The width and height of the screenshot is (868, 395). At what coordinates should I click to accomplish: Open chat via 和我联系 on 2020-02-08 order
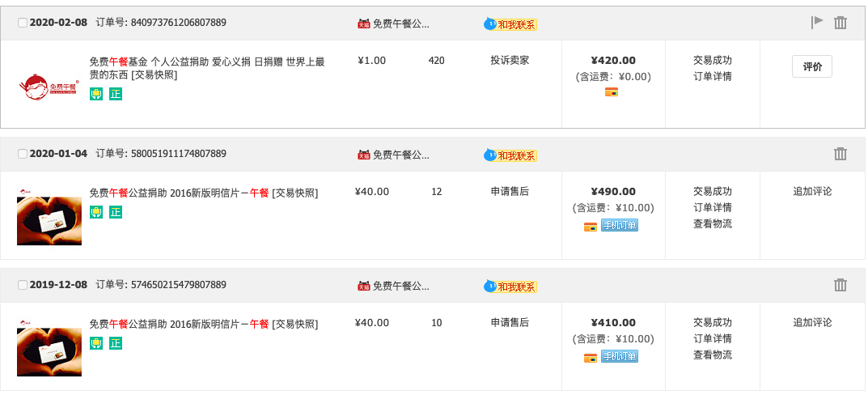pyautogui.click(x=510, y=24)
